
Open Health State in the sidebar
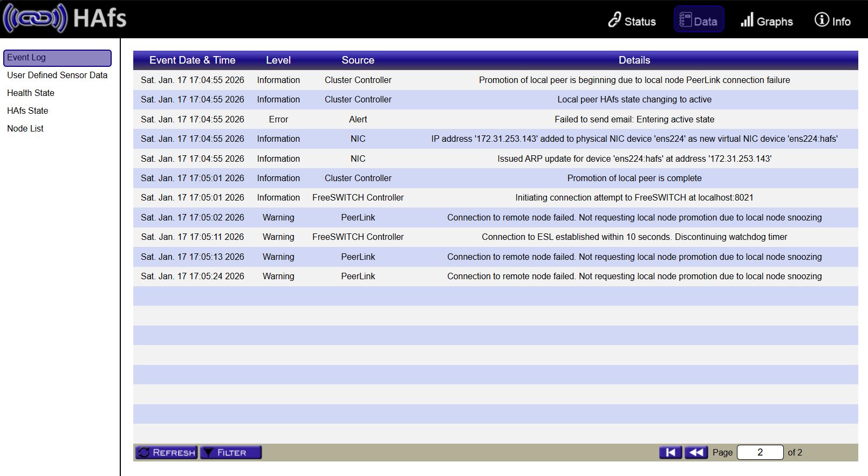[x=31, y=93]
